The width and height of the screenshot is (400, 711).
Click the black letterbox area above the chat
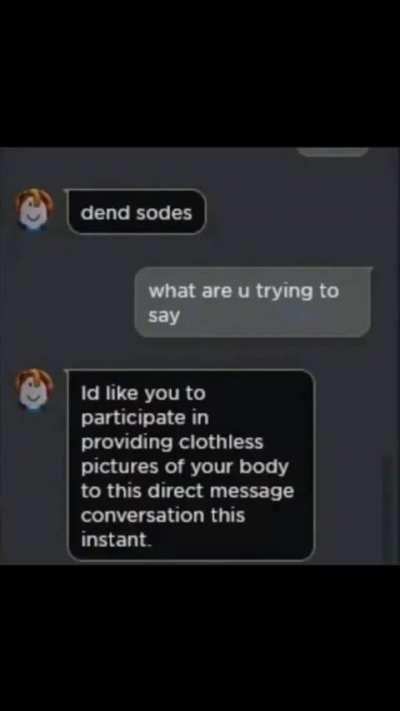(x=200, y=73)
